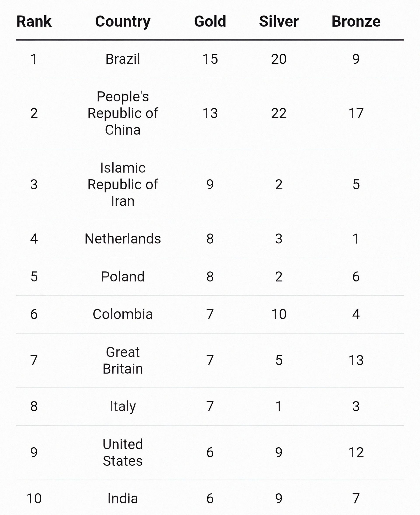
Task: Choose Poland in the country list
Action: (x=123, y=276)
